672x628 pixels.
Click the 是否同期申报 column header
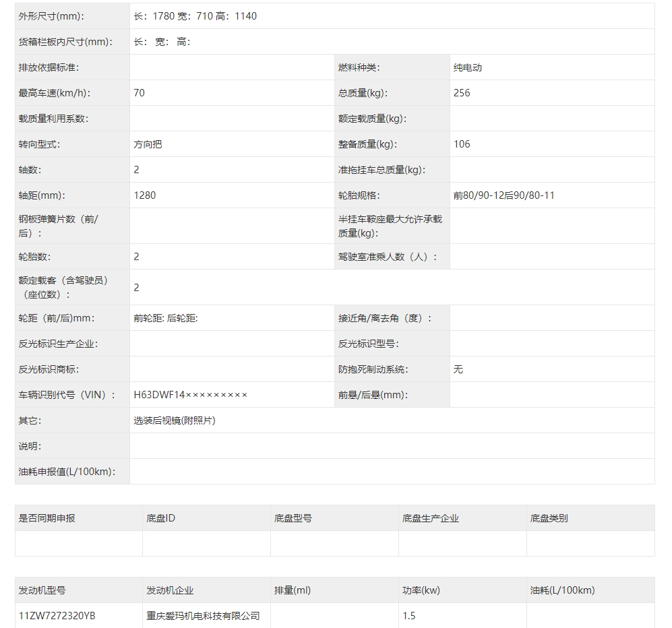click(47, 518)
